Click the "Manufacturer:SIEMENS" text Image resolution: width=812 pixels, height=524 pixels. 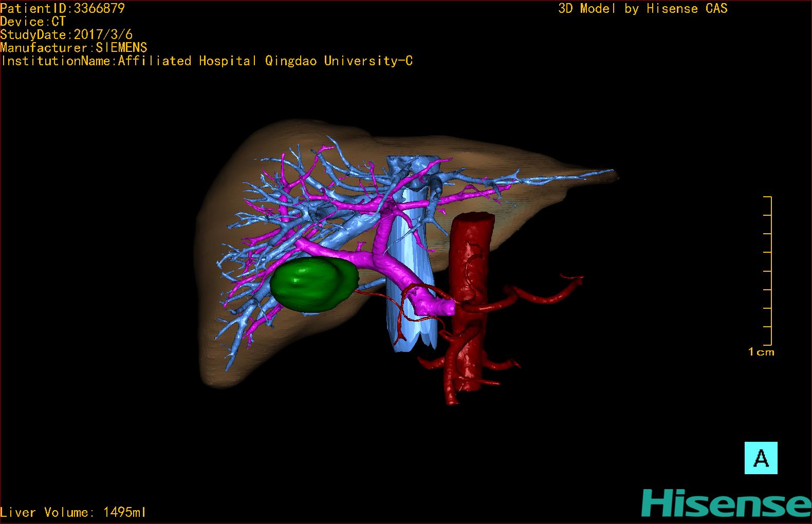[73, 48]
